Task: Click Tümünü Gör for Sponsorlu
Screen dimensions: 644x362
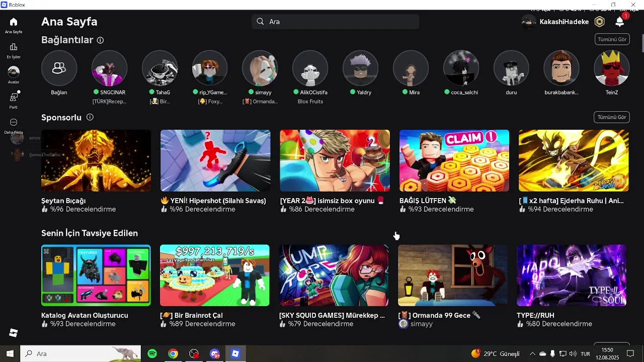Action: (612, 117)
